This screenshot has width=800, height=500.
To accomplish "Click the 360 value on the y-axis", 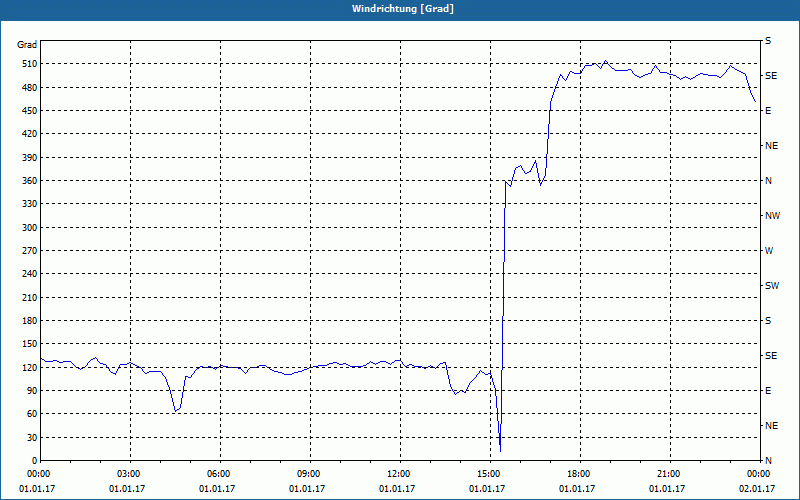I will [x=30, y=181].
